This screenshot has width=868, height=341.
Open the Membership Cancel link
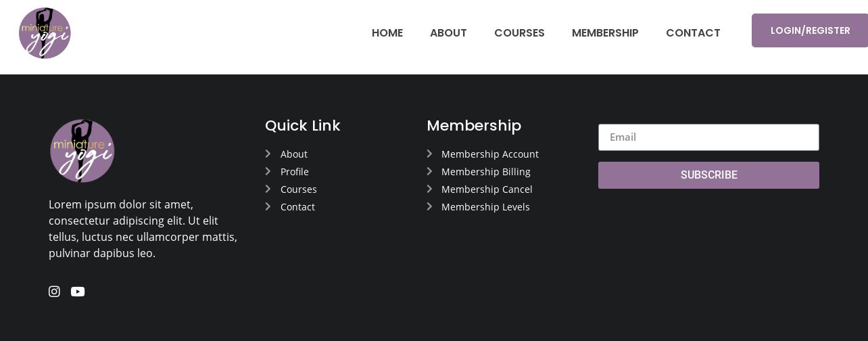[x=487, y=189]
